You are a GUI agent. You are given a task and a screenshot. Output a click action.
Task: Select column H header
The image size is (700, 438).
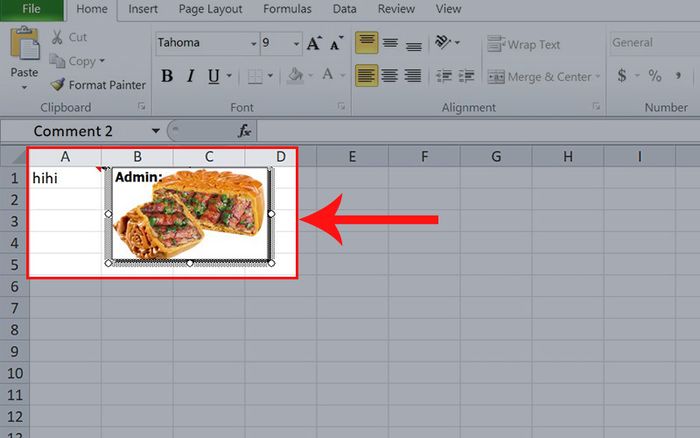click(568, 157)
